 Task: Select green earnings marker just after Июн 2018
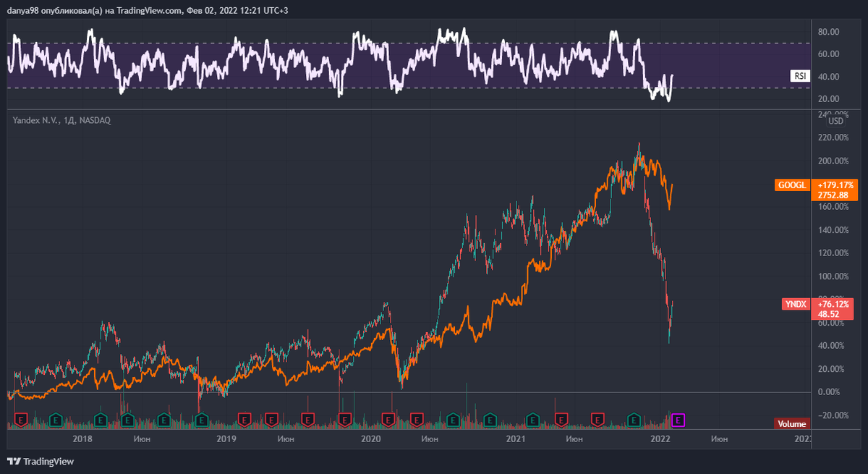tap(163, 420)
